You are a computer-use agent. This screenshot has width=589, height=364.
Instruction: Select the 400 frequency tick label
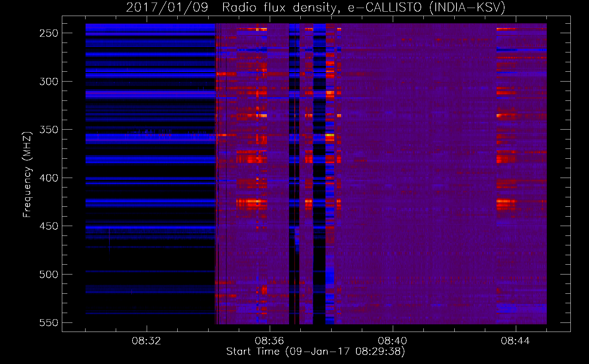pos(49,178)
